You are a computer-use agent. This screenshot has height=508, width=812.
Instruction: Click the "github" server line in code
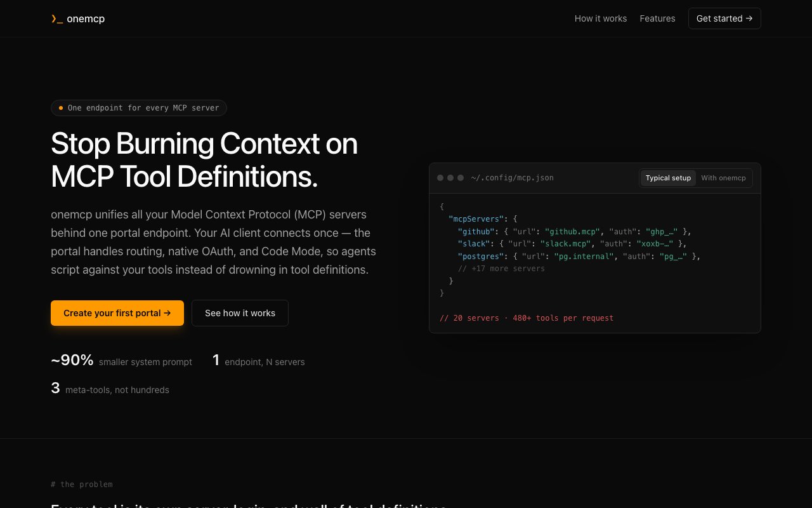tap(574, 232)
